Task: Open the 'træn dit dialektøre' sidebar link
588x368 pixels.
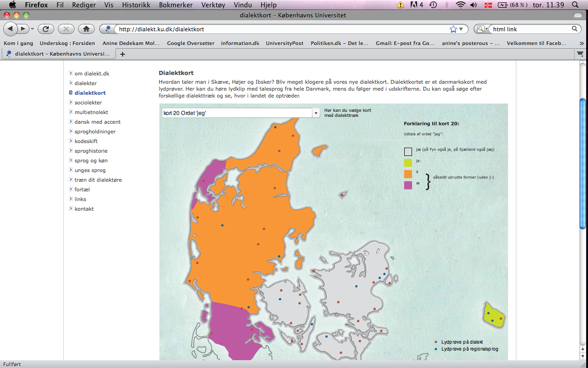Action: click(x=98, y=180)
